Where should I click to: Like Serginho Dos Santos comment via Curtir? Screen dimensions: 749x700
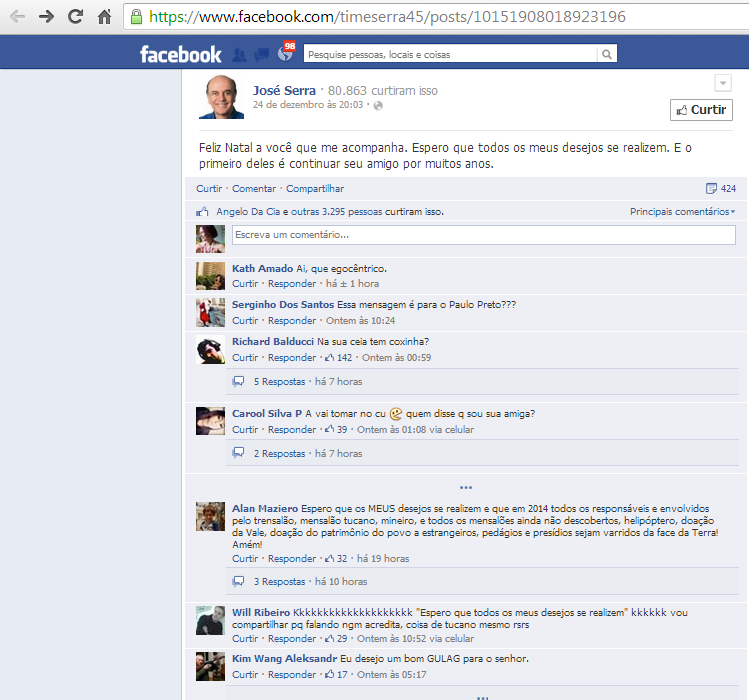[x=245, y=321]
